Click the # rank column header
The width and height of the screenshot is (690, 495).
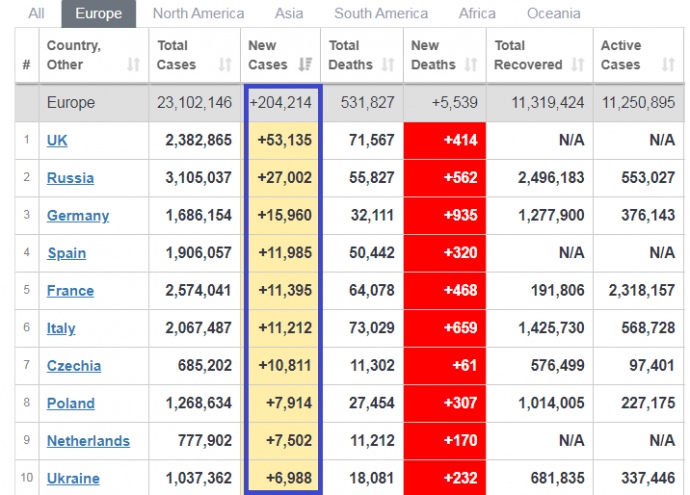26,65
